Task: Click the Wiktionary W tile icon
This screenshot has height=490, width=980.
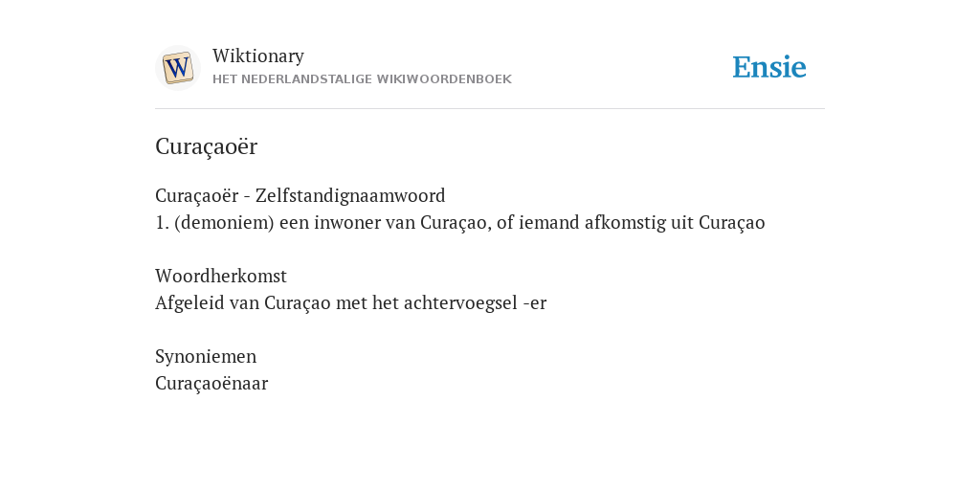Action: point(178,68)
